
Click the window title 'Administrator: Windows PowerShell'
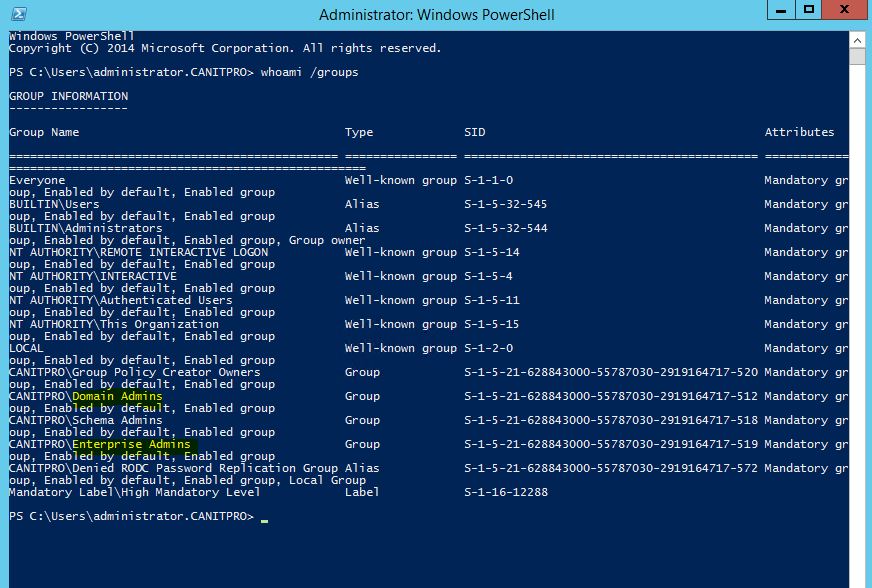coord(437,14)
